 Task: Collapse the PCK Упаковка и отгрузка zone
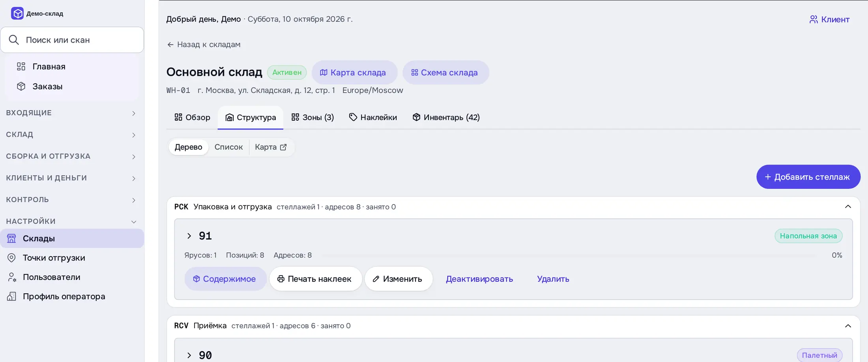coord(848,207)
